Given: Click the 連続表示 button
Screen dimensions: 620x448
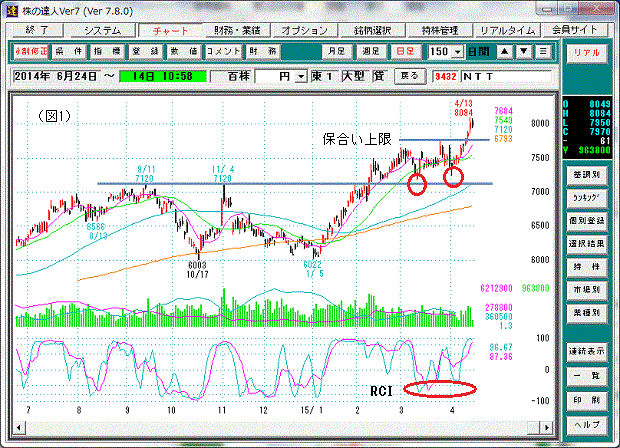Looking at the screenshot, I should (x=587, y=351).
